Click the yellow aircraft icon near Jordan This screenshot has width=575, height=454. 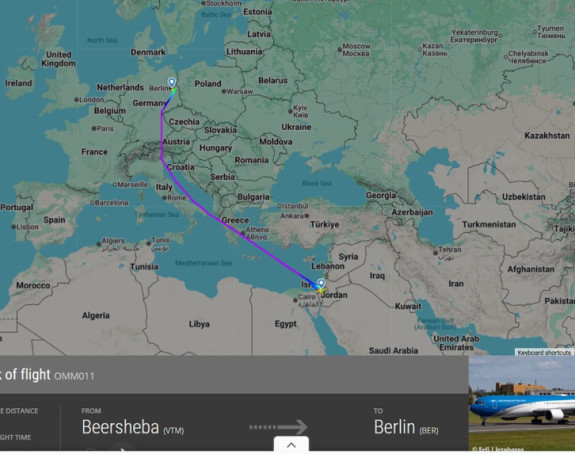pos(321,291)
